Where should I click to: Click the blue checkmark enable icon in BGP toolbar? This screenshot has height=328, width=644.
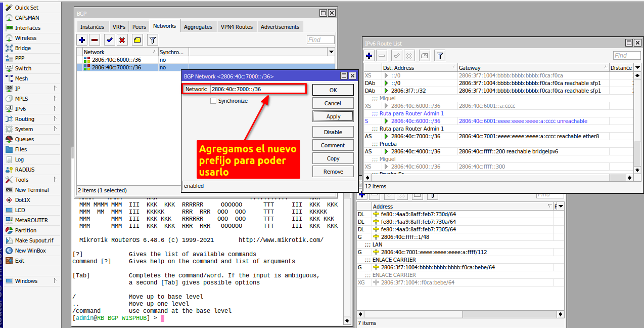[109, 40]
